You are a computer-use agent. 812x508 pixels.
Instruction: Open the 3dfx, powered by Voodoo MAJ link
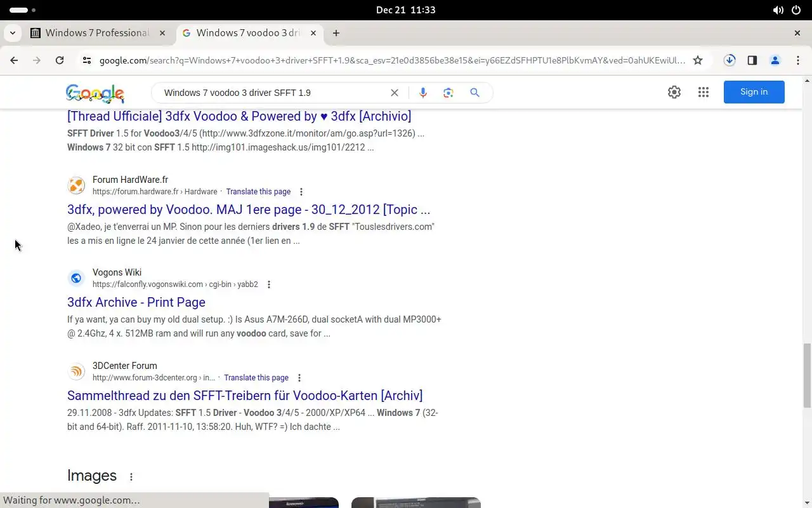click(249, 210)
